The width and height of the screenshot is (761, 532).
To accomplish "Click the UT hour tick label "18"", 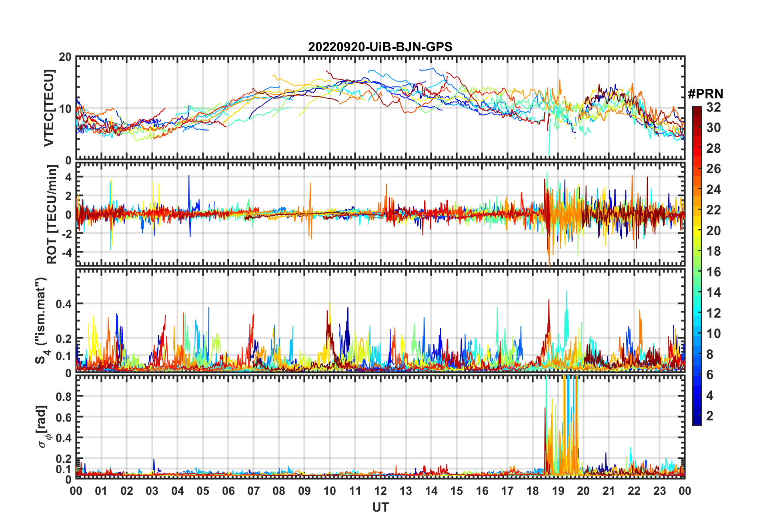I will click(533, 491).
